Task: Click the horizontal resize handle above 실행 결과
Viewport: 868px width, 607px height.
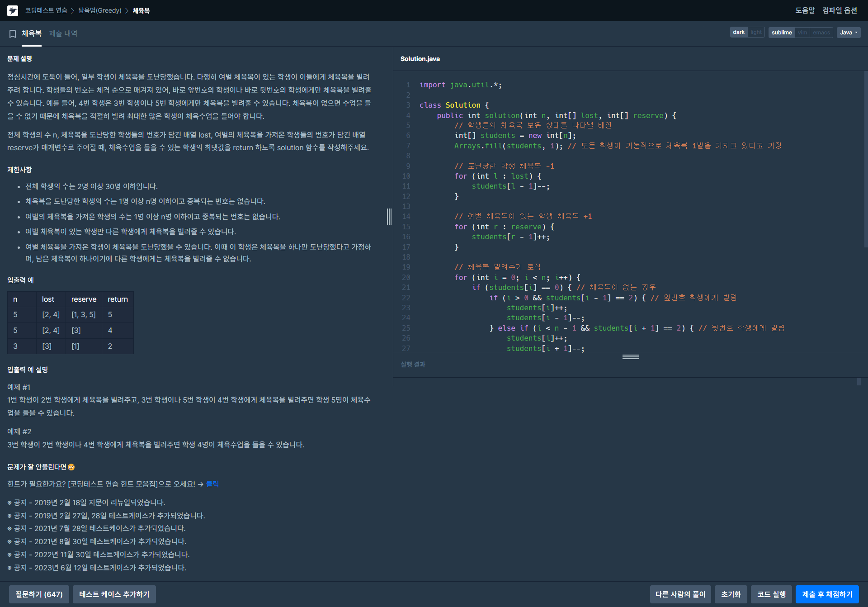Action: tap(630, 357)
